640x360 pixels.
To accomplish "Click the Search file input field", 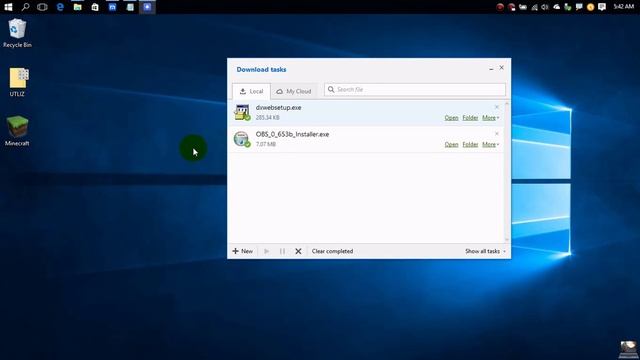I will [x=415, y=89].
